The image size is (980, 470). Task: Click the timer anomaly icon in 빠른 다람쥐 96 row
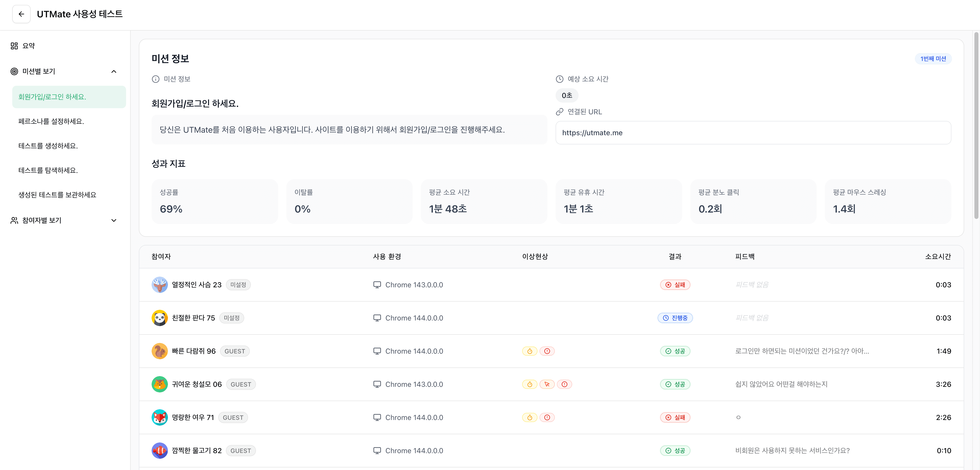[530, 351]
